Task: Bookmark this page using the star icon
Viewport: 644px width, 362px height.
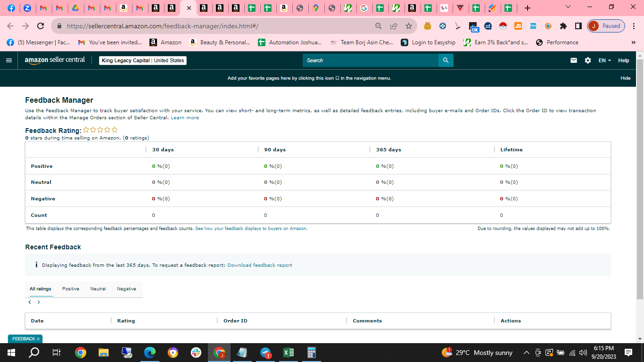Action: point(408,26)
